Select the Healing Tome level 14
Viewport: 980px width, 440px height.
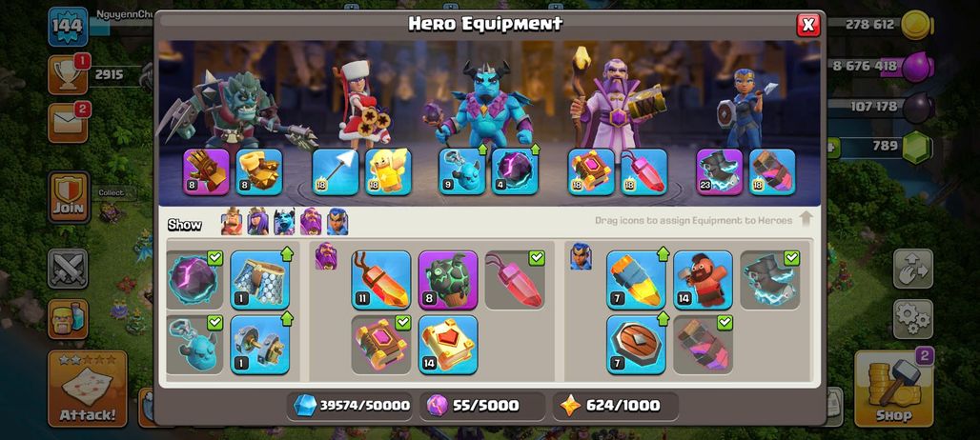tap(447, 345)
